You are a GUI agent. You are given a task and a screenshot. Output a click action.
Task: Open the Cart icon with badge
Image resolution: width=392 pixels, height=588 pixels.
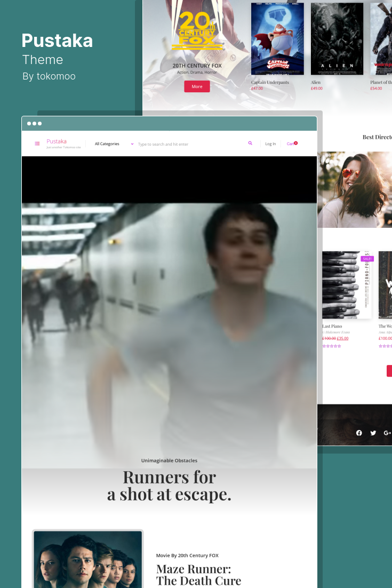point(292,144)
